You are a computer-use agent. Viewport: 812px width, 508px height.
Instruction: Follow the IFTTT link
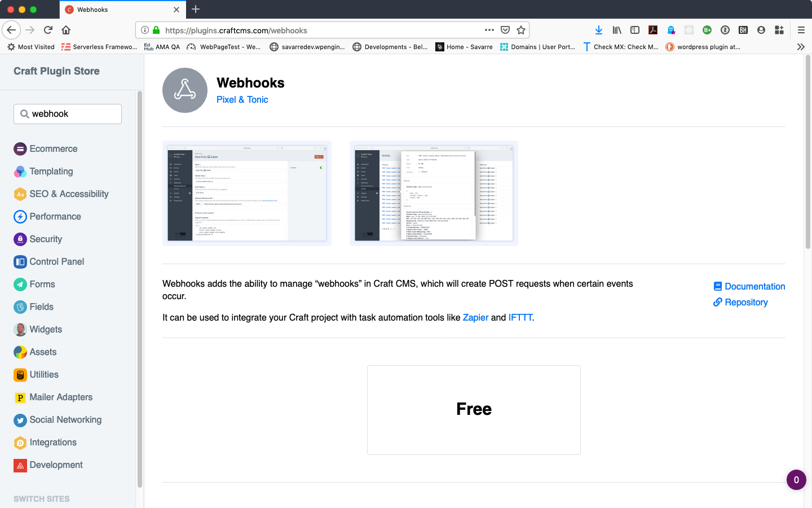[x=520, y=317]
